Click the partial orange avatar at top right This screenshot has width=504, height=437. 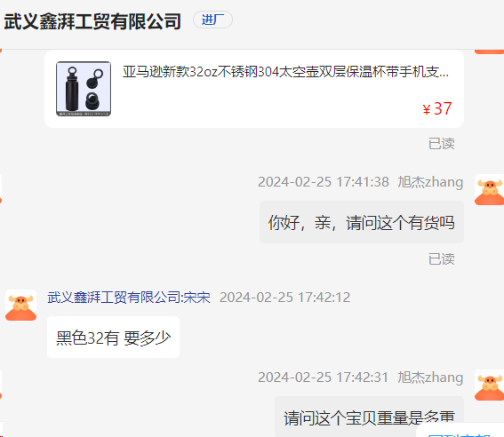click(x=489, y=52)
